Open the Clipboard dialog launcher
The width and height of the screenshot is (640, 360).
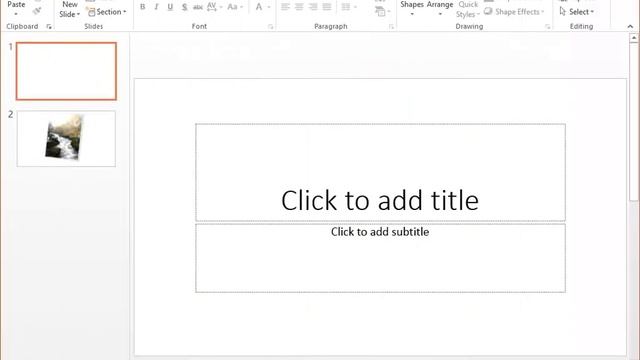(49, 27)
